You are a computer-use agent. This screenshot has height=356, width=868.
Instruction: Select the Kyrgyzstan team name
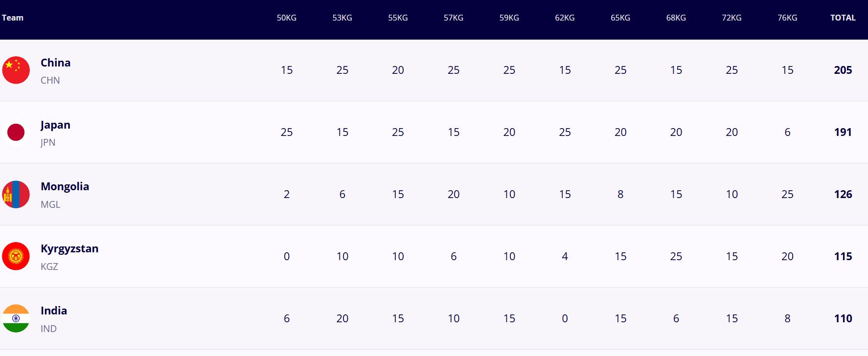pyautogui.click(x=69, y=248)
